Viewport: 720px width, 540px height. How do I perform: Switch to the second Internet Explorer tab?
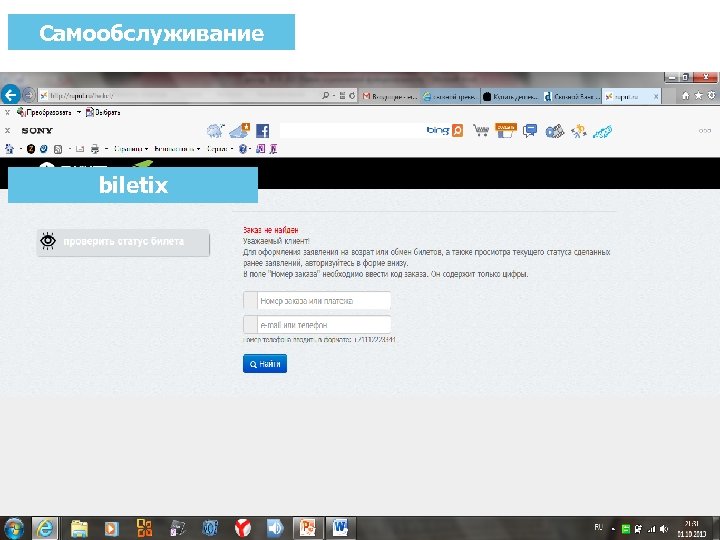tap(450, 96)
